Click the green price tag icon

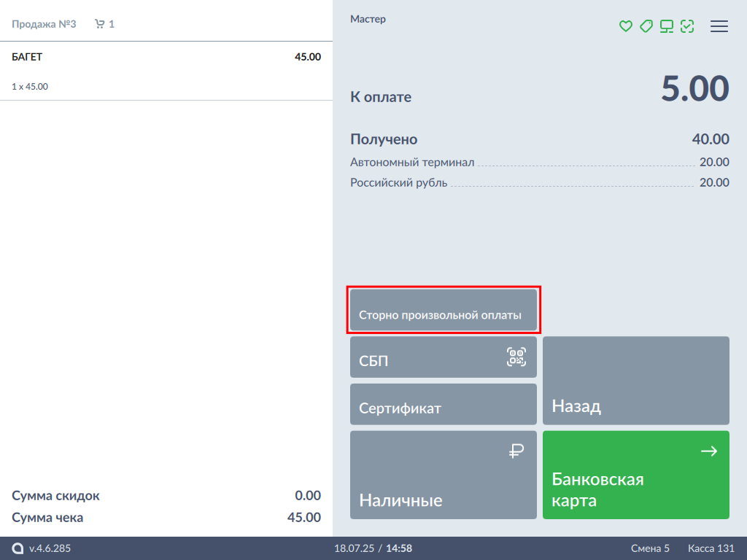[x=646, y=26]
